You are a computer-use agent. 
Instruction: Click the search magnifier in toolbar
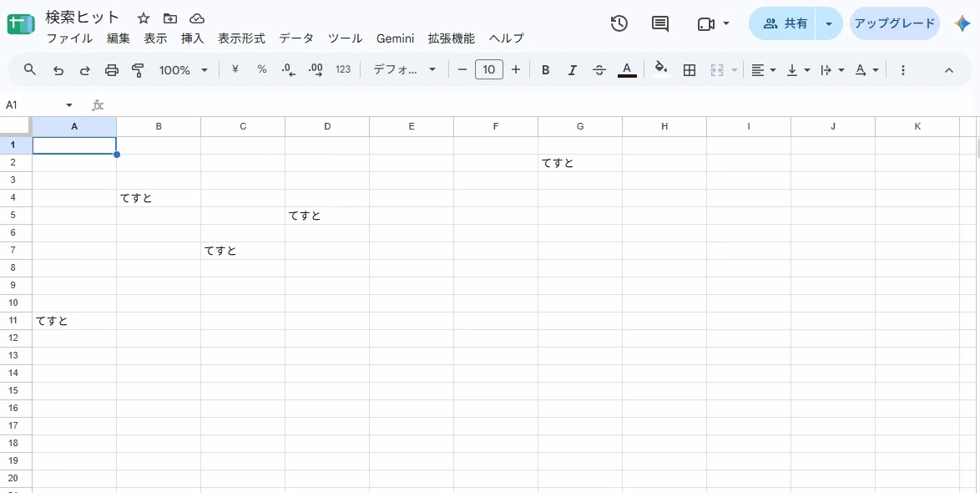click(29, 69)
